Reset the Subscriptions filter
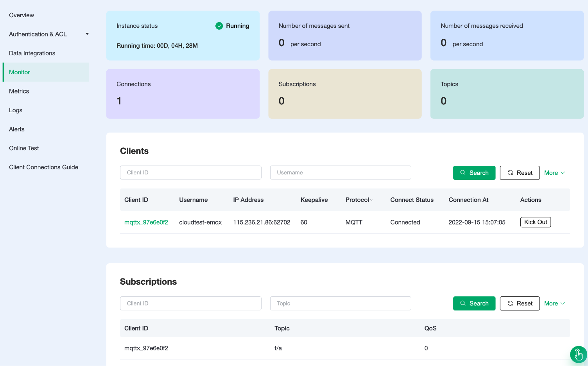588x366 pixels. [520, 303]
